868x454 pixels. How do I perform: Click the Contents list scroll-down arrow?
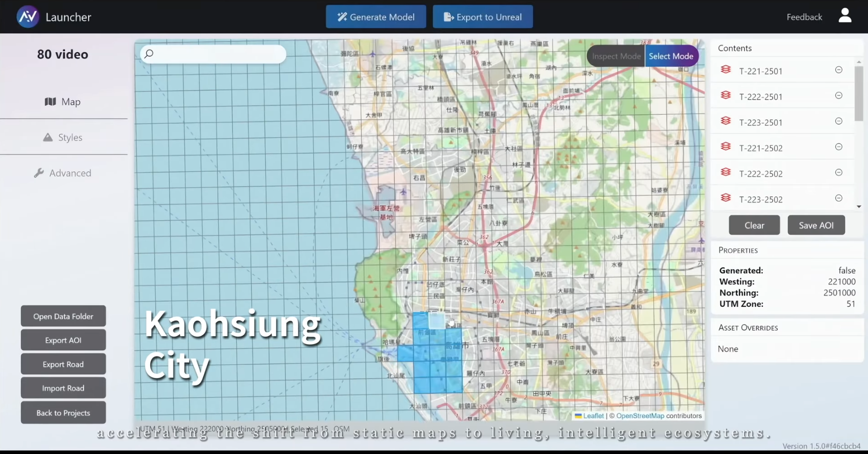click(859, 206)
